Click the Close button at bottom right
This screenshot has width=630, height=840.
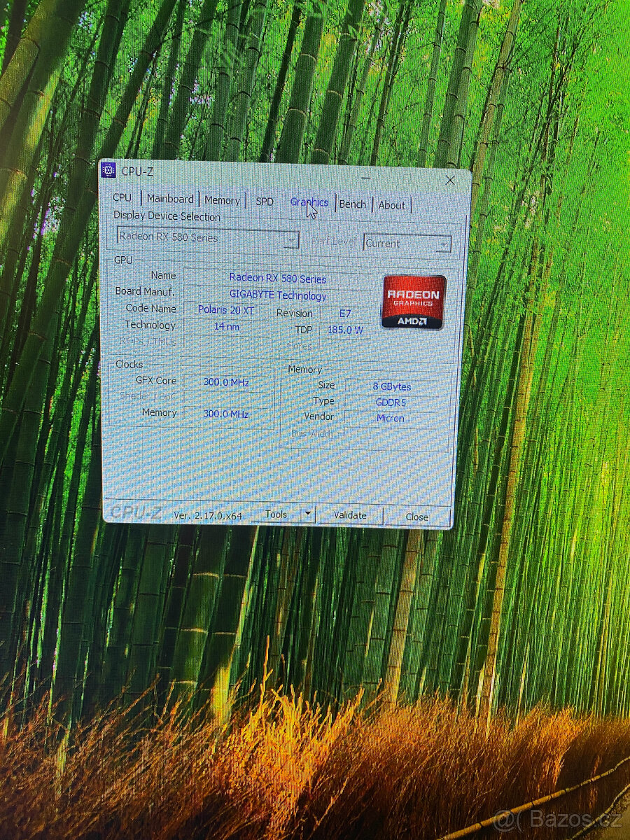coord(417,517)
